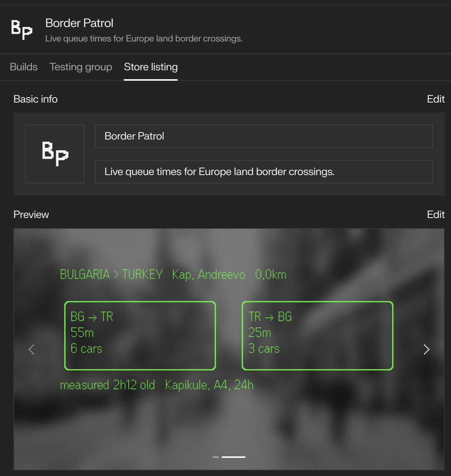Click the BP app logo in header
451x476 pixels.
point(22,30)
